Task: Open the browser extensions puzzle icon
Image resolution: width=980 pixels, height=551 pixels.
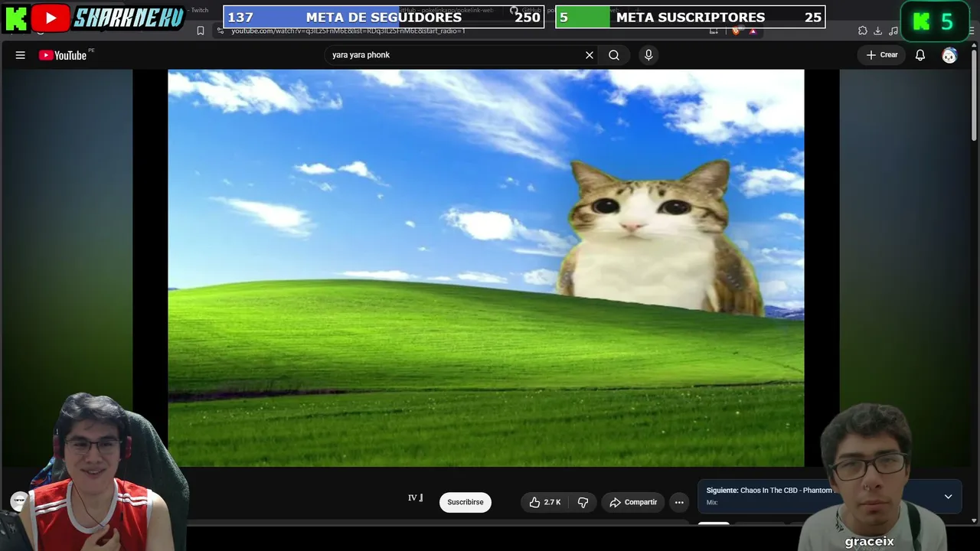Action: (863, 31)
